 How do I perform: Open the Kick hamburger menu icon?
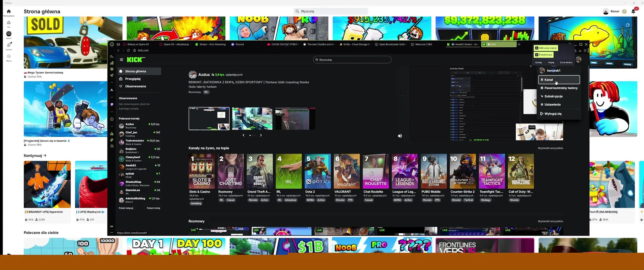pyautogui.click(x=121, y=60)
